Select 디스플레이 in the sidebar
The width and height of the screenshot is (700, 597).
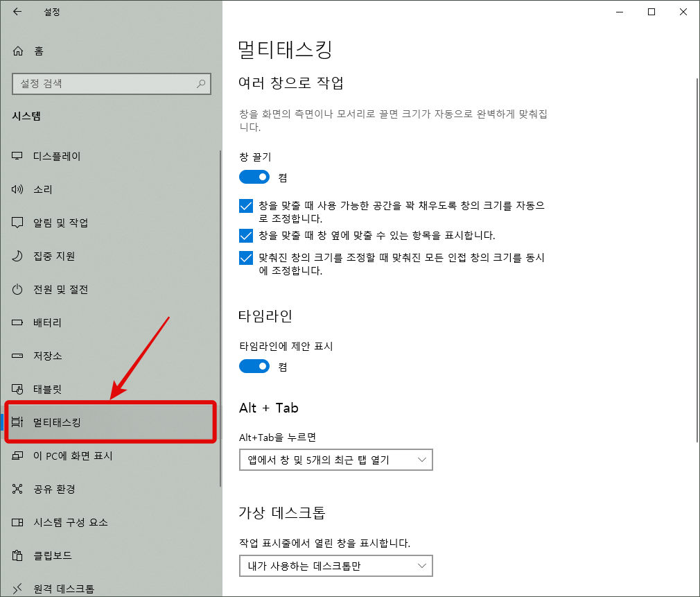[x=111, y=156]
